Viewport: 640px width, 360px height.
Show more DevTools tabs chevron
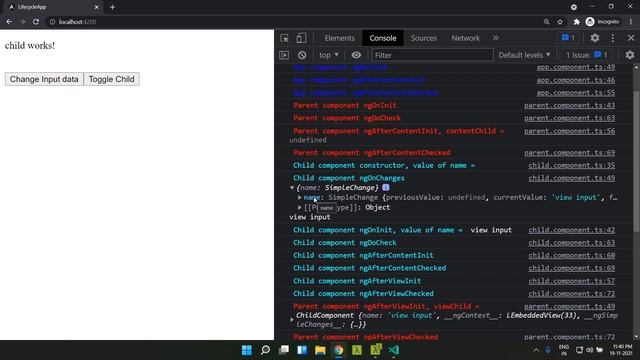pyautogui.click(x=496, y=38)
